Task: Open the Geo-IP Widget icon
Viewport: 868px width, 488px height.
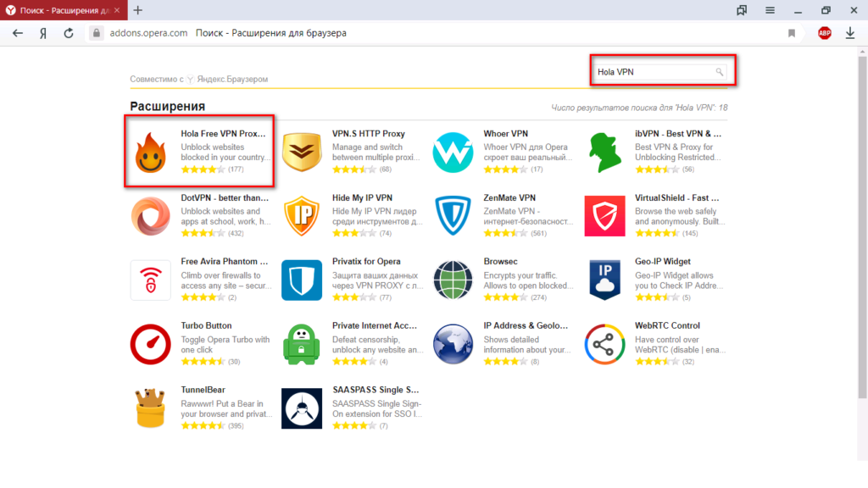Action: [x=604, y=280]
